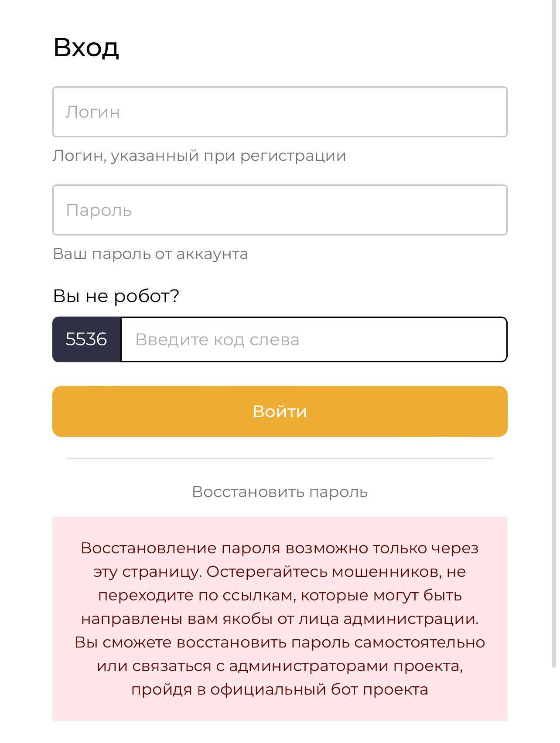Click the 5536 captcha code badge
Image resolution: width=560 pixels, height=743 pixels.
(x=86, y=340)
